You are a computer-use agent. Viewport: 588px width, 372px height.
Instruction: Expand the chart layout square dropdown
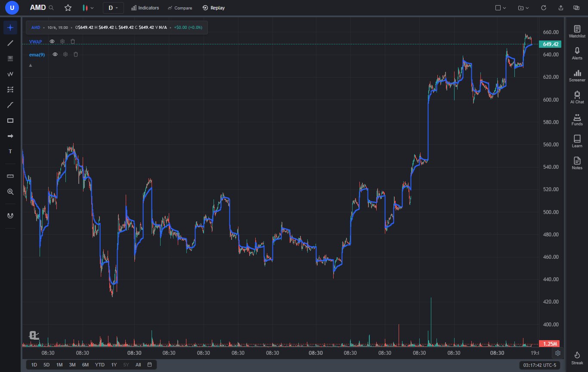click(501, 8)
